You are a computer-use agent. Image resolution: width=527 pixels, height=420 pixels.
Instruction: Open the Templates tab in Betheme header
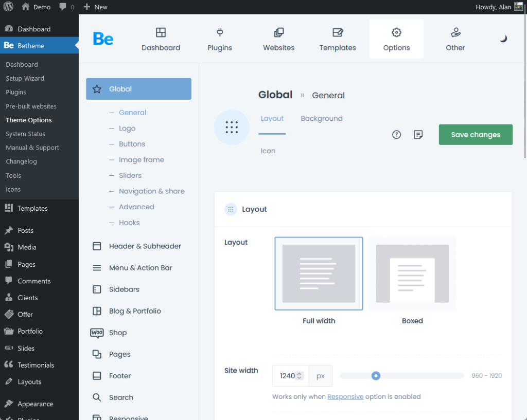click(x=338, y=39)
